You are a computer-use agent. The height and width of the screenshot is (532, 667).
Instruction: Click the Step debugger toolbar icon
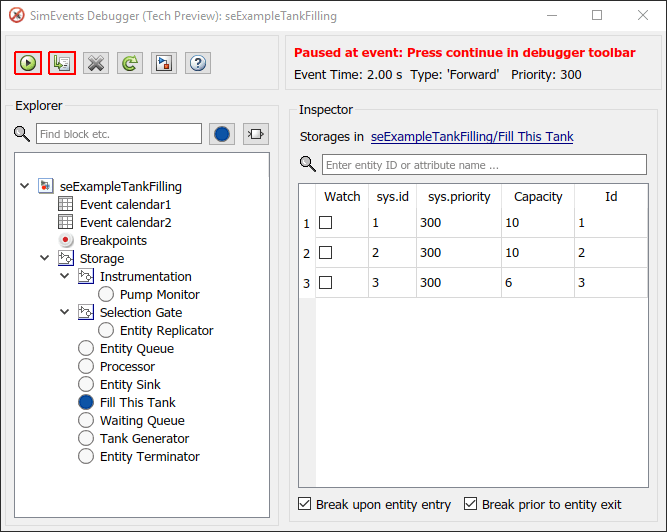coord(62,63)
